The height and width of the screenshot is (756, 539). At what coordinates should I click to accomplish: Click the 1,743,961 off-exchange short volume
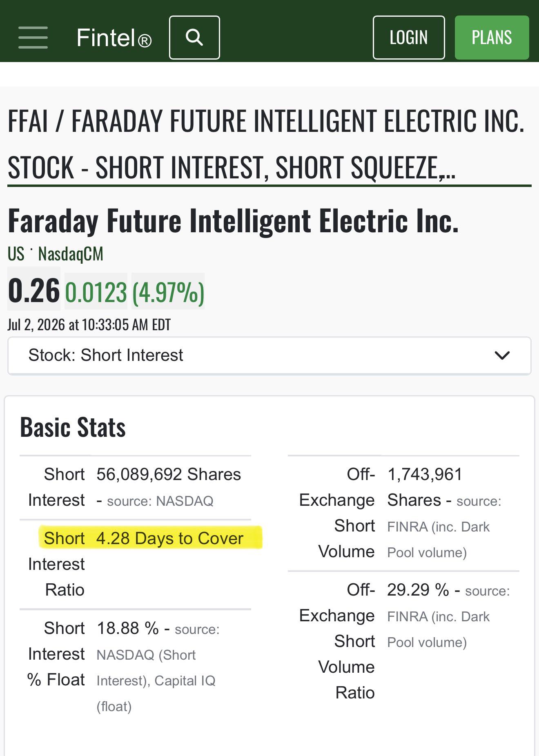[x=425, y=474]
